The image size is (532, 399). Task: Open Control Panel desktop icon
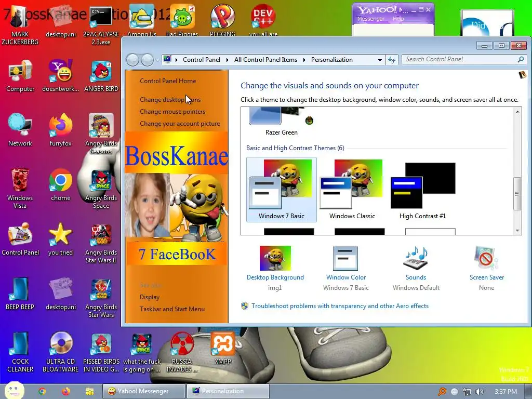tap(20, 239)
